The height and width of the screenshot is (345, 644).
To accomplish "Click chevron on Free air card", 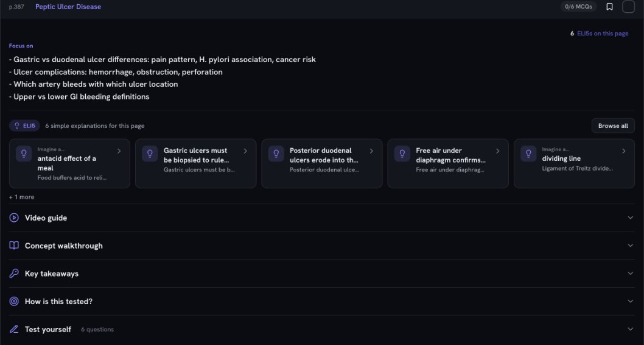I will pos(497,151).
